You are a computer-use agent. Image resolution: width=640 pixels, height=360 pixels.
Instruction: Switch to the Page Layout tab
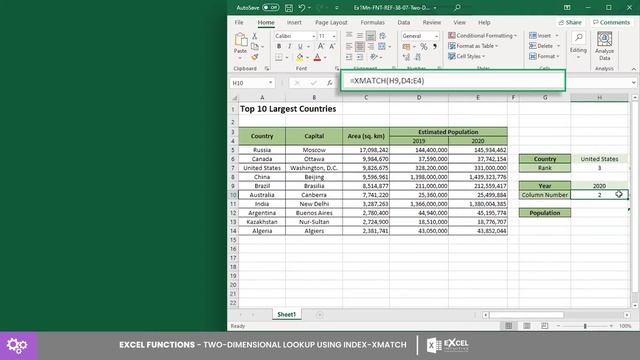(x=331, y=22)
